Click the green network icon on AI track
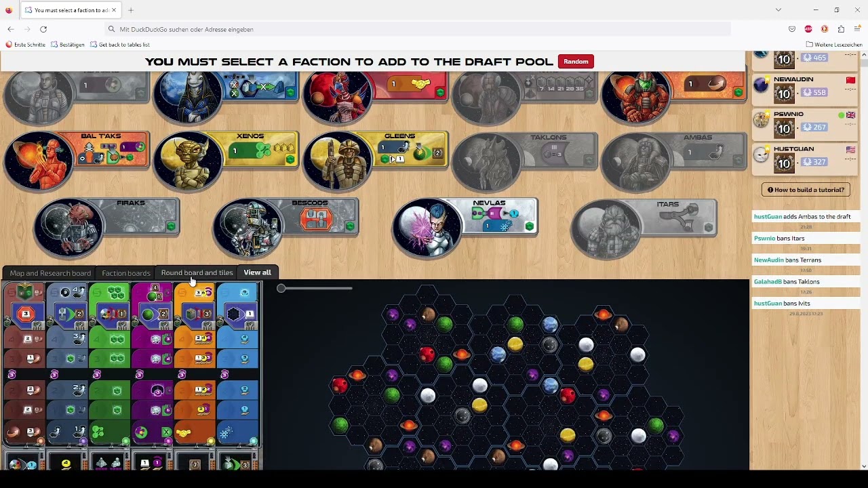Image resolution: width=868 pixels, height=488 pixels. click(x=98, y=432)
